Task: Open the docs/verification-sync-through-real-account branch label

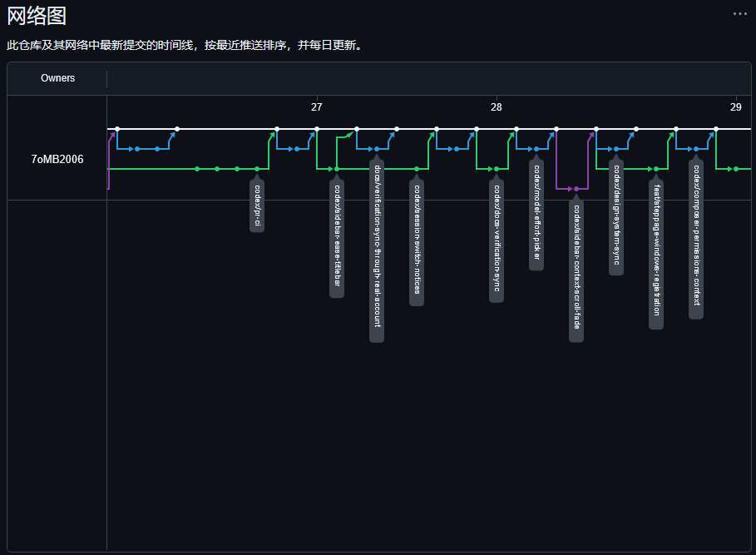Action: [x=377, y=251]
